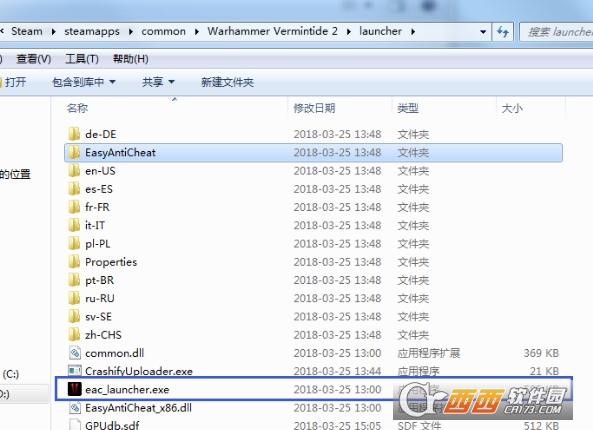Click the EasyAntiCheat_x86.dll file icon
The height and width of the screenshot is (430, 593).
[x=75, y=408]
